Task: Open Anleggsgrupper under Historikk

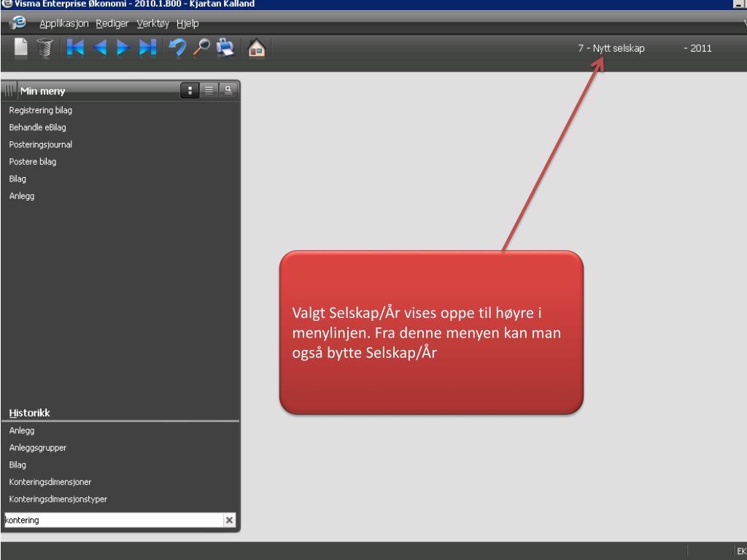Action: pyautogui.click(x=38, y=448)
